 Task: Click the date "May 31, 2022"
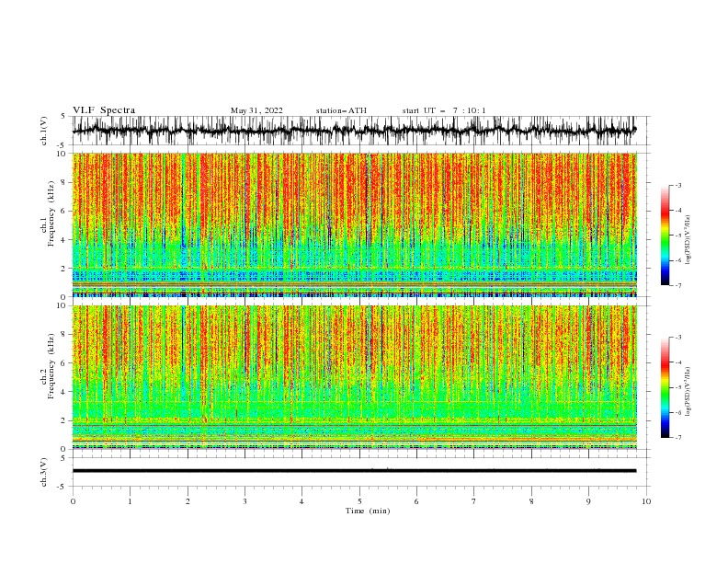(x=256, y=110)
